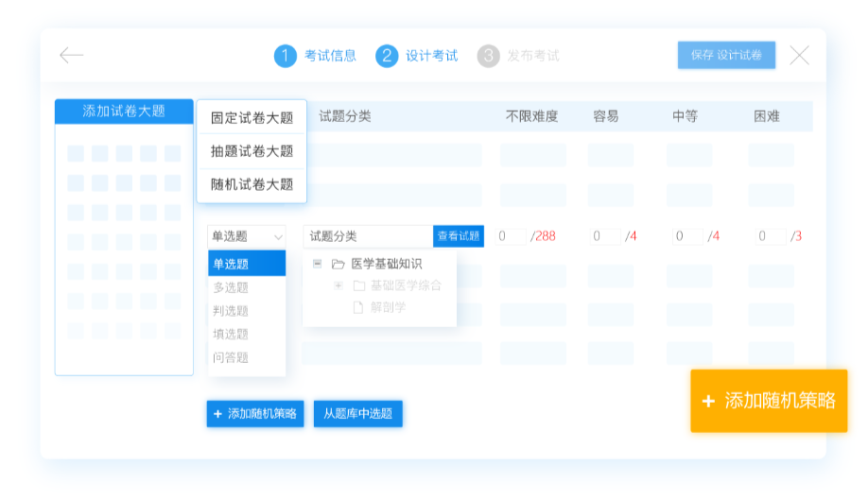Click the 从题库中选题 button
The height and width of the screenshot is (500, 868).
pyautogui.click(x=358, y=414)
